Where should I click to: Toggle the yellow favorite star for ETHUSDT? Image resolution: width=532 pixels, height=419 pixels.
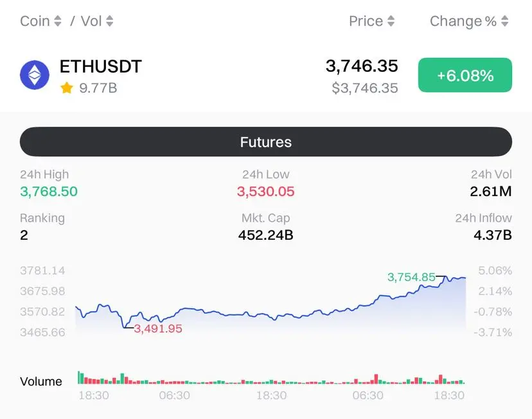67,88
